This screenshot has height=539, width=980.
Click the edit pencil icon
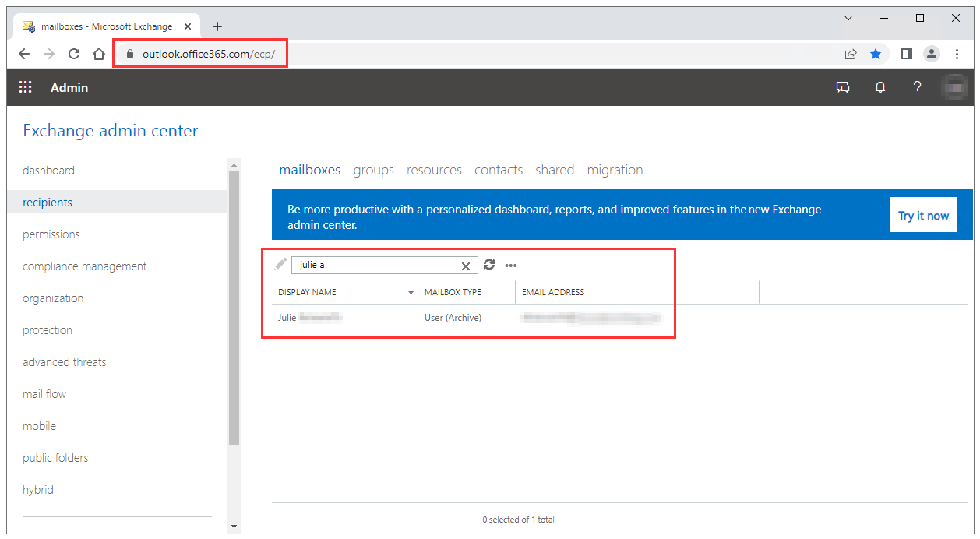click(x=280, y=264)
